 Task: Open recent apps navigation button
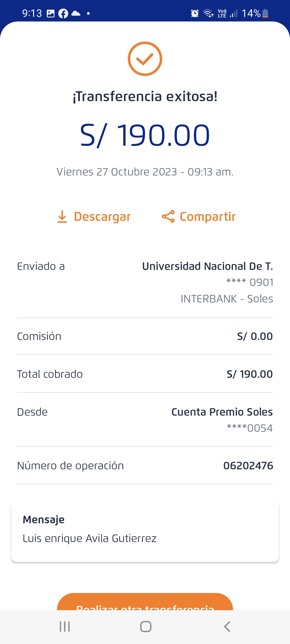pos(65,627)
